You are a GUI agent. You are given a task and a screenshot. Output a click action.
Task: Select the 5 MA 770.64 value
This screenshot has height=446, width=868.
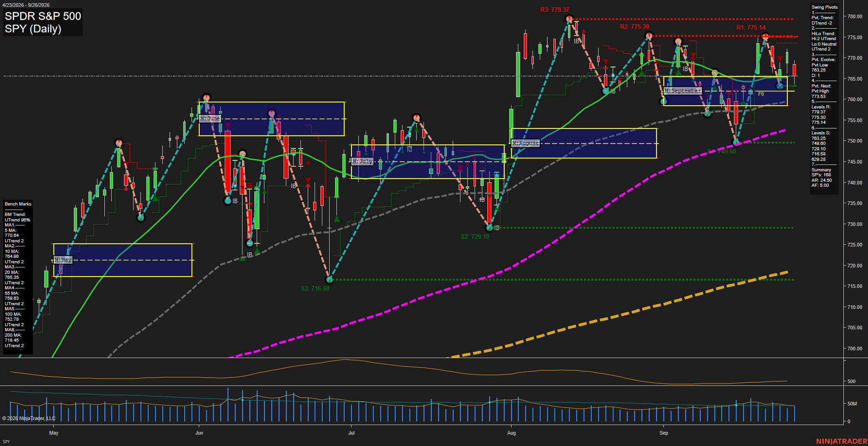[x=12, y=233]
